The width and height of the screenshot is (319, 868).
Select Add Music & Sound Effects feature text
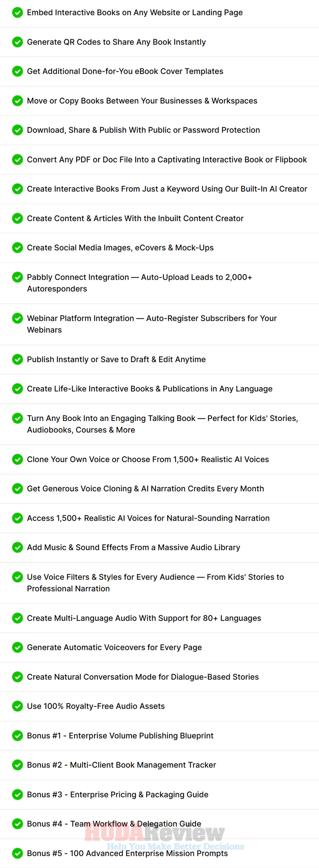click(133, 547)
